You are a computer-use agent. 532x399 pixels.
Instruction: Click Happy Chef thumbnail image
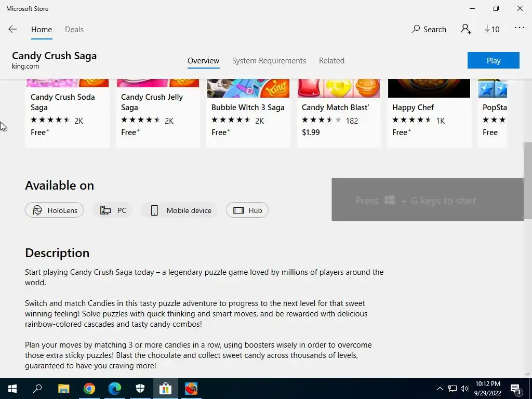coord(429,88)
